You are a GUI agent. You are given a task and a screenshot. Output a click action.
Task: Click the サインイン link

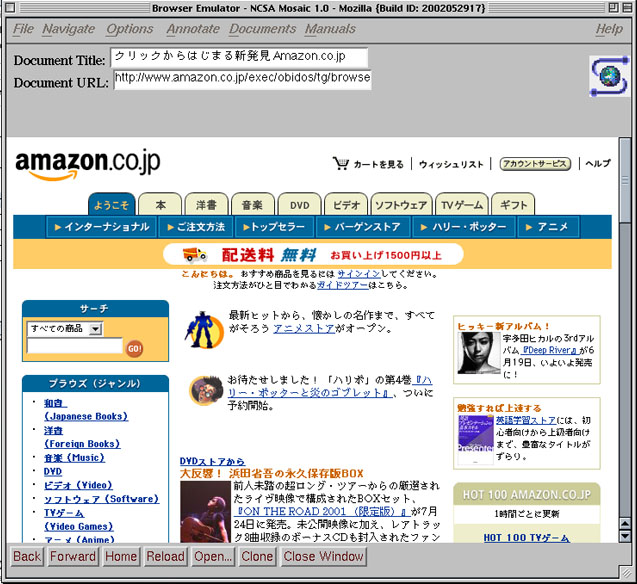pos(359,274)
